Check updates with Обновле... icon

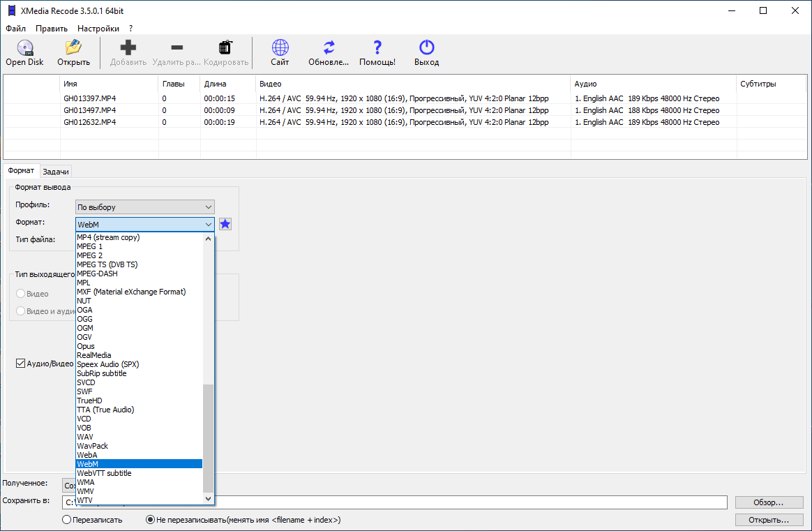(329, 47)
